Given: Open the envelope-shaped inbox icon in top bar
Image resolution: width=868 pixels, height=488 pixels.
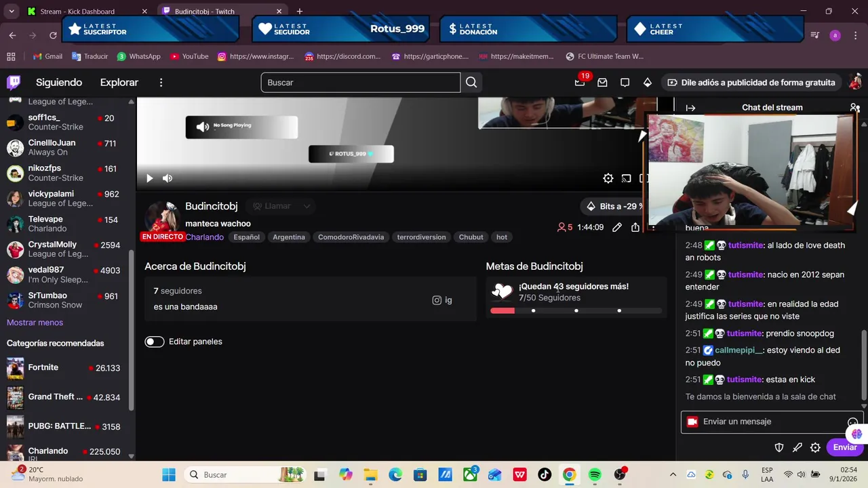Looking at the screenshot, I should coord(602,83).
